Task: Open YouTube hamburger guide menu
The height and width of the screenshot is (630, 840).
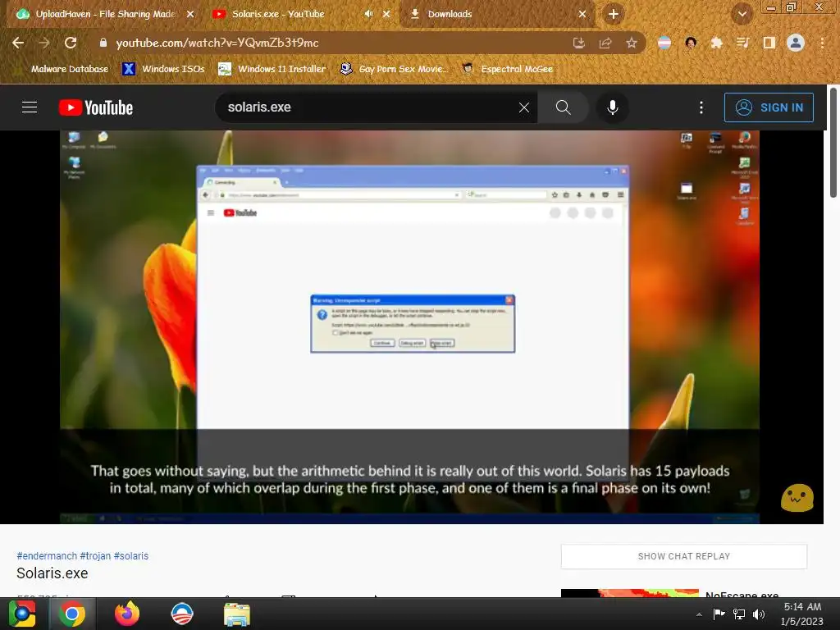Action: pyautogui.click(x=30, y=107)
